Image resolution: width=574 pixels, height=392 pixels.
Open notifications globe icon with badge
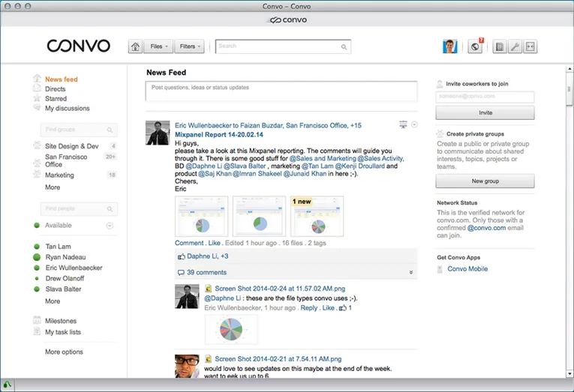pos(475,46)
